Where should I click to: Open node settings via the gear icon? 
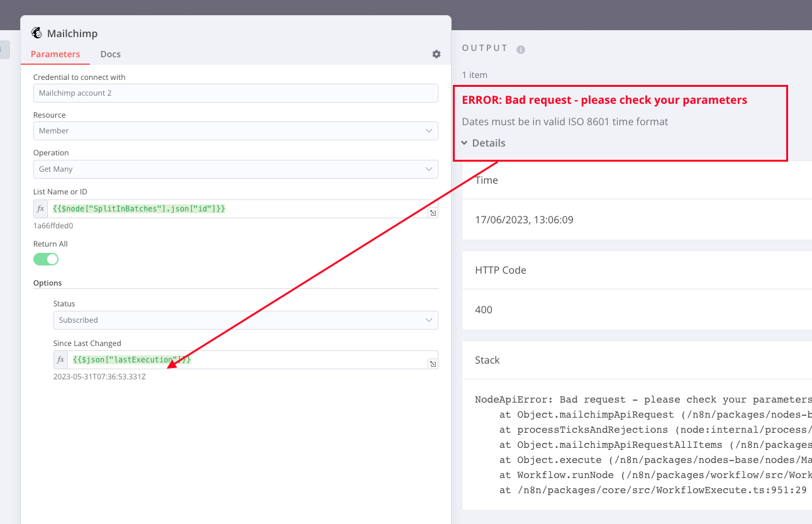(x=436, y=54)
